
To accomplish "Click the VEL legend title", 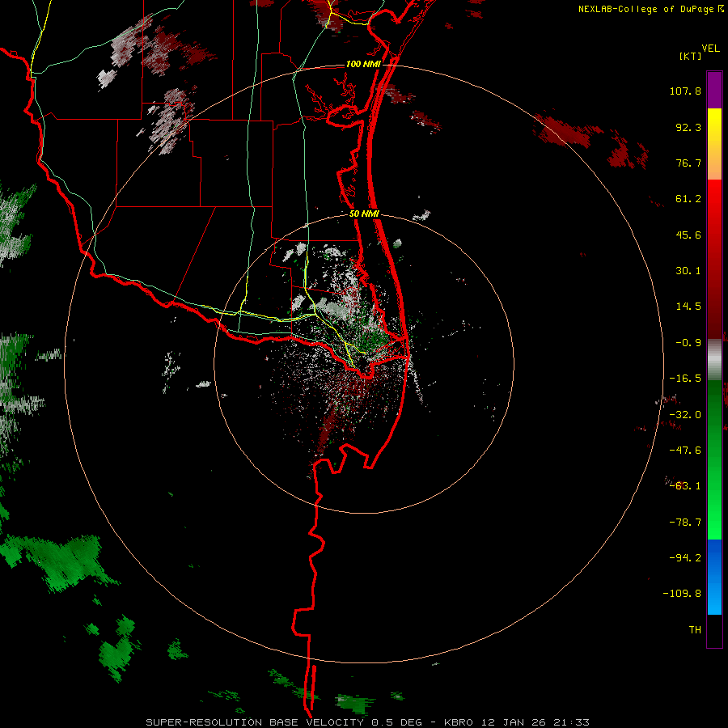I will [x=710, y=49].
